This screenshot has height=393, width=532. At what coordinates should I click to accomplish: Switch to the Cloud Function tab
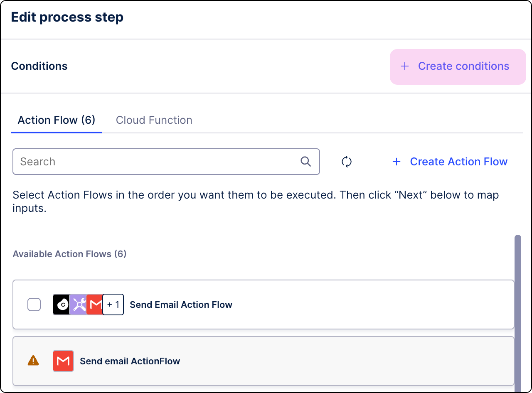(154, 120)
